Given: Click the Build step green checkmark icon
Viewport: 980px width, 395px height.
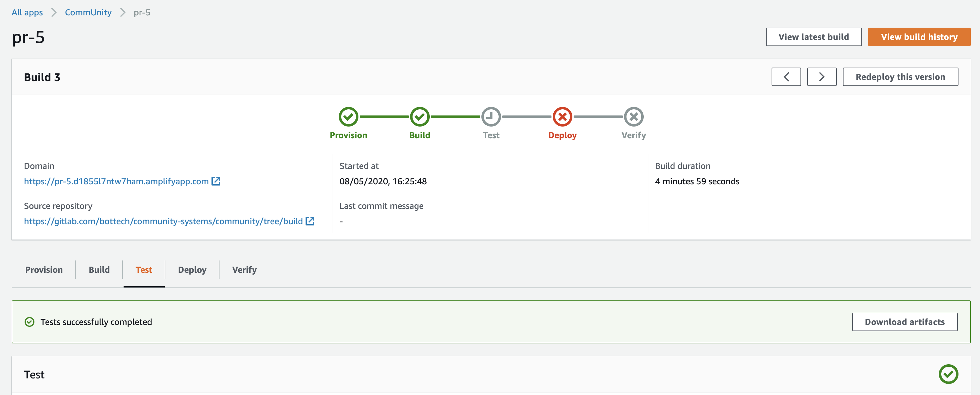Looking at the screenshot, I should (420, 117).
